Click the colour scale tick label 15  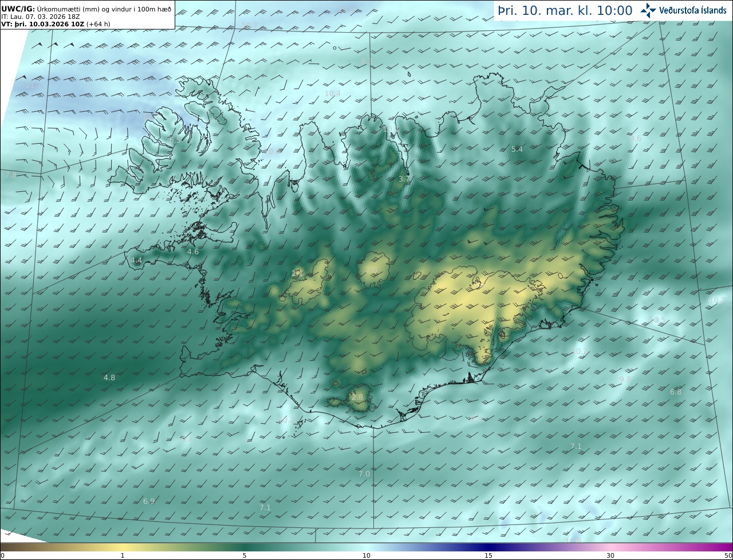488,555
